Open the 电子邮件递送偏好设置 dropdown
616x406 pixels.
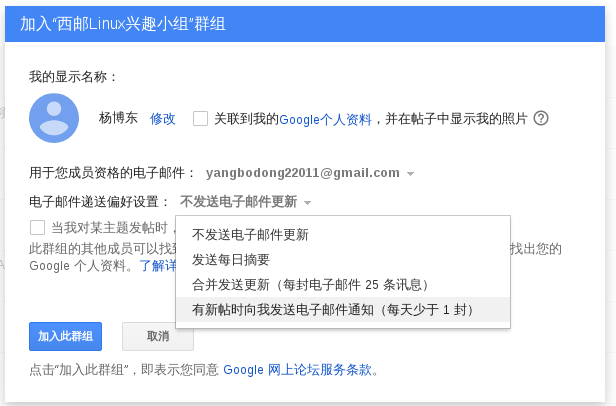pos(246,202)
